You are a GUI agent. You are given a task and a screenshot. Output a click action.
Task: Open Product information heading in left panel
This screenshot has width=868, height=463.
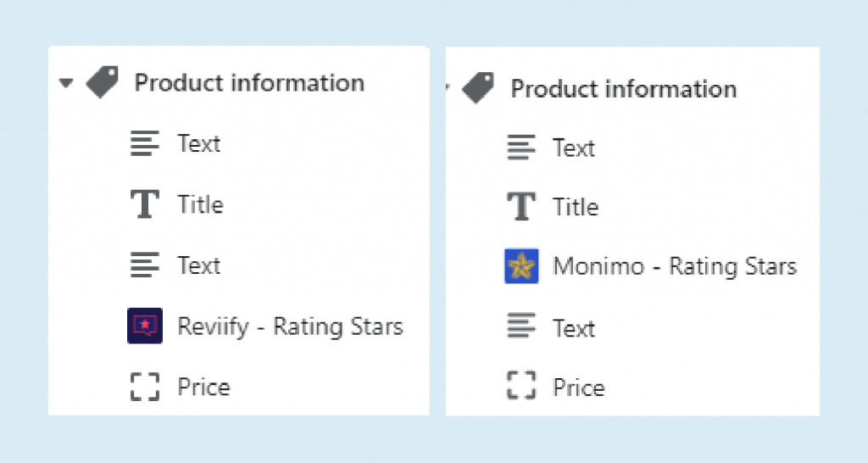click(249, 83)
